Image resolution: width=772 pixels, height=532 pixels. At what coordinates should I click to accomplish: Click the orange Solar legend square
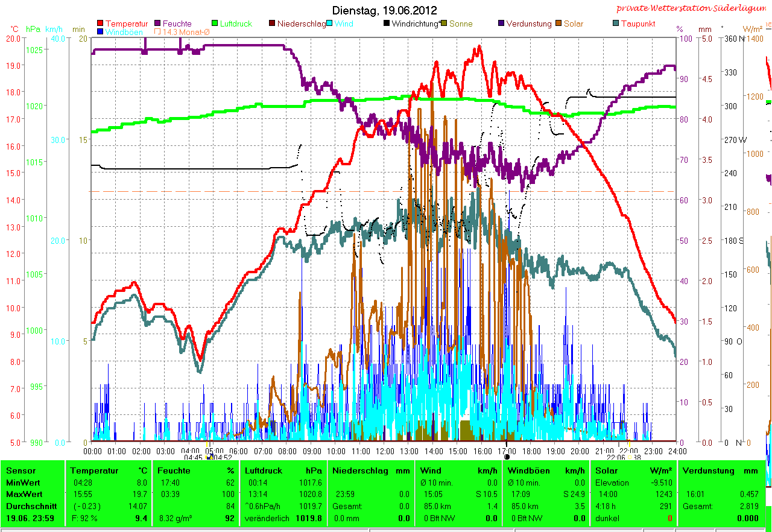point(559,24)
